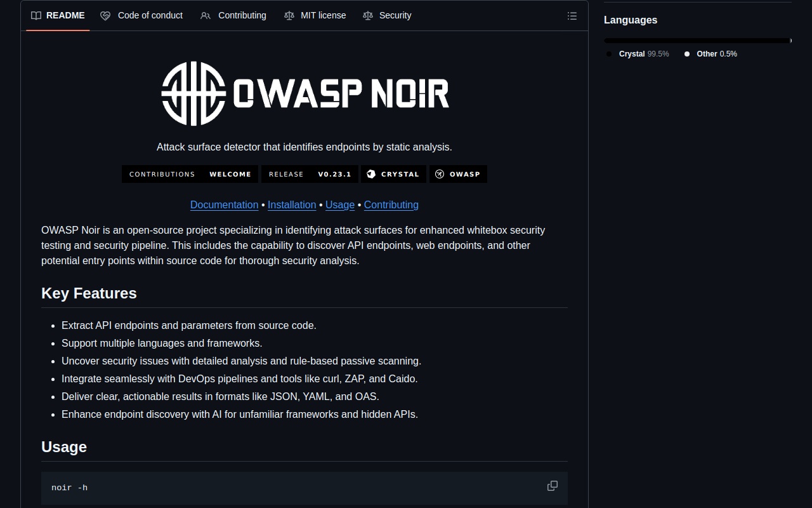Open the README outline list icon
Image resolution: width=812 pixels, height=508 pixels.
pos(572,16)
